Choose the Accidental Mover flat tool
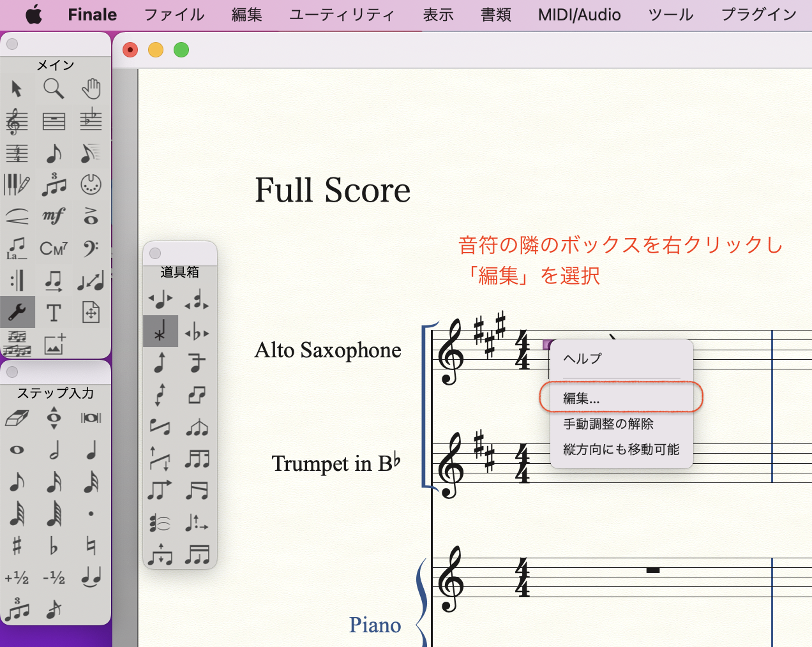The width and height of the screenshot is (812, 647). (x=197, y=332)
